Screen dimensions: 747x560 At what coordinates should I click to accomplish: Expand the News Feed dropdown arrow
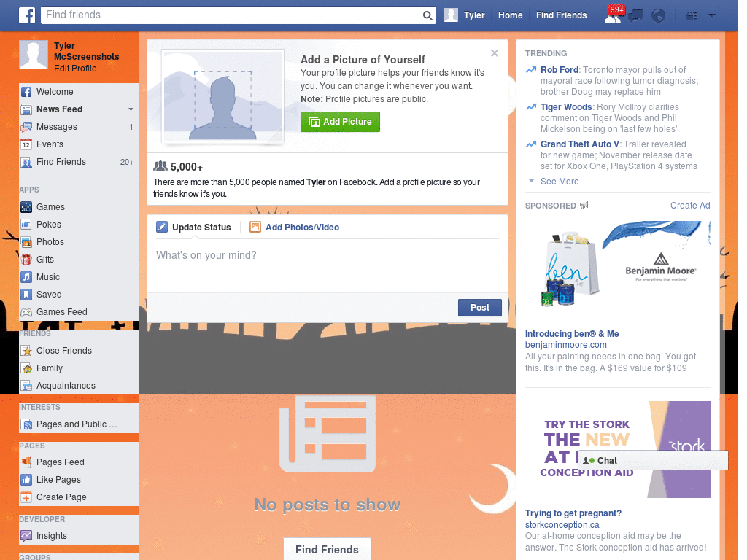click(131, 109)
